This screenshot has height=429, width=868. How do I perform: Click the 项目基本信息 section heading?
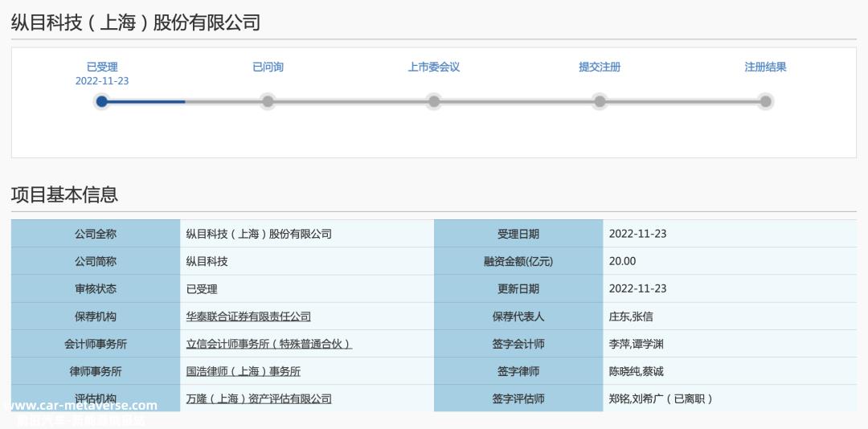click(65, 194)
